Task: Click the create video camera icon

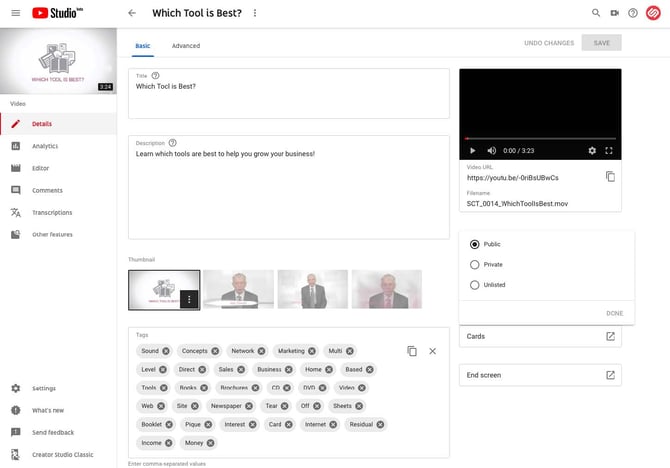Action: point(615,13)
